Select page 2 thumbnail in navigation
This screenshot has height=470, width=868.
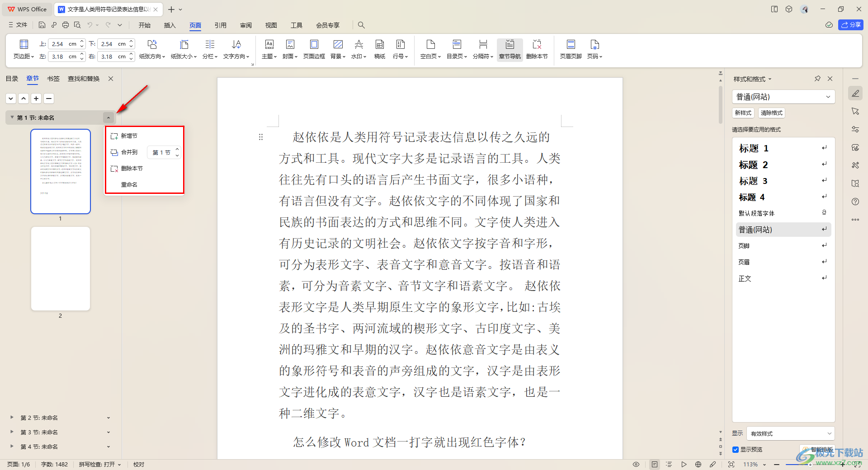pos(61,268)
